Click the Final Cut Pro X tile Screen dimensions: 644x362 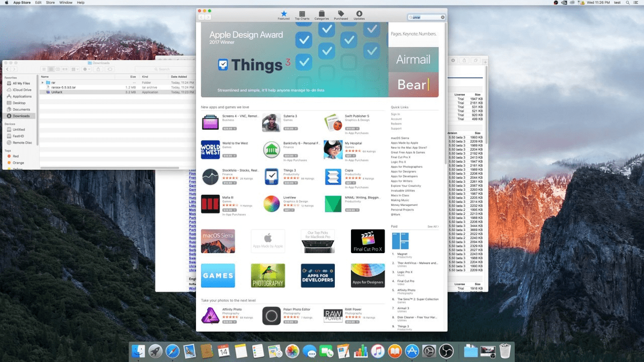tap(368, 241)
